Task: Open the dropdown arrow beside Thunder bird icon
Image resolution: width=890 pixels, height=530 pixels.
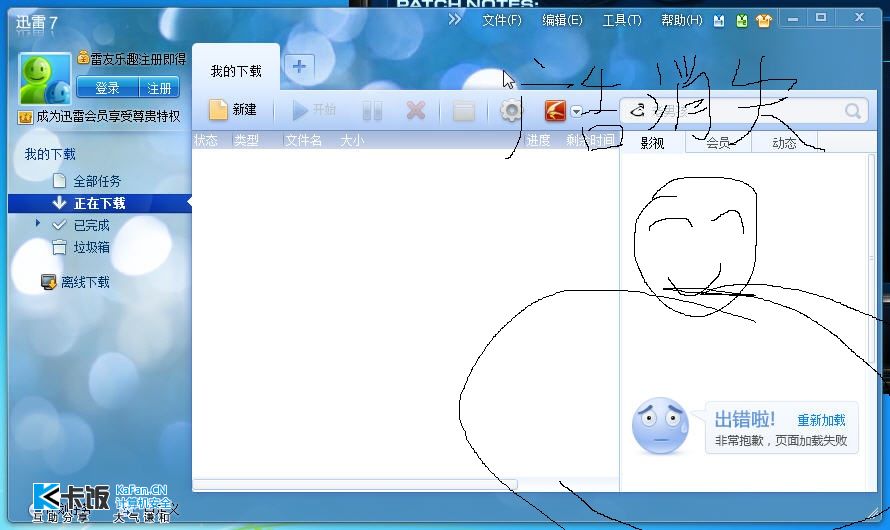Action: 576,111
